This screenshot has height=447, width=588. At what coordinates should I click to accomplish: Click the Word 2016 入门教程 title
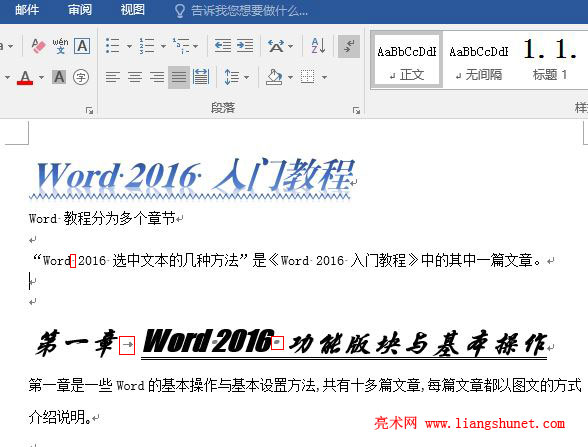pyautogui.click(x=195, y=175)
